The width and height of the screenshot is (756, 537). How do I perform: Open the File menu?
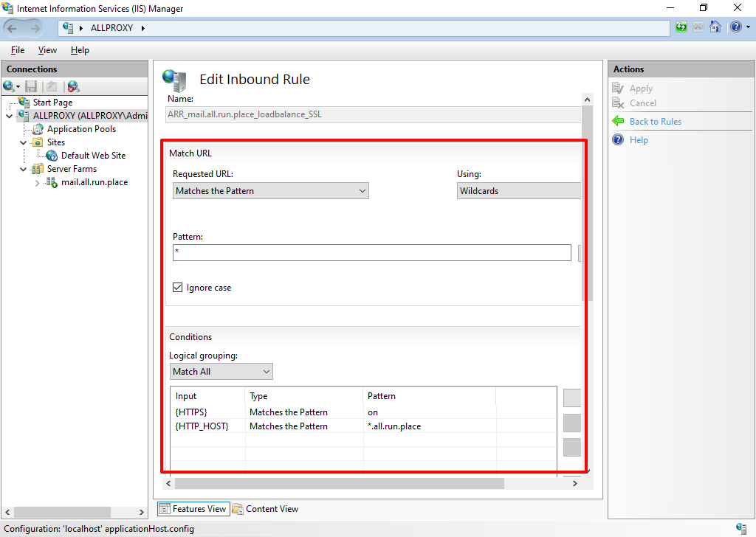18,50
